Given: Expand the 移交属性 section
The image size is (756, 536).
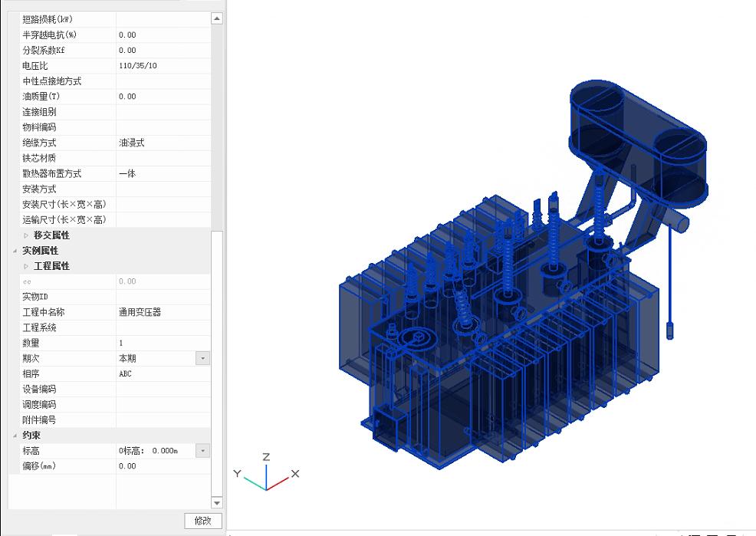Looking at the screenshot, I should [26, 235].
